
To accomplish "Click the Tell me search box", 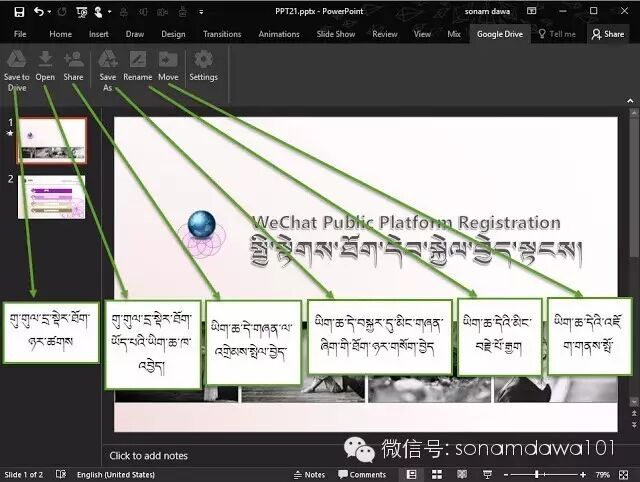I will 557,34.
